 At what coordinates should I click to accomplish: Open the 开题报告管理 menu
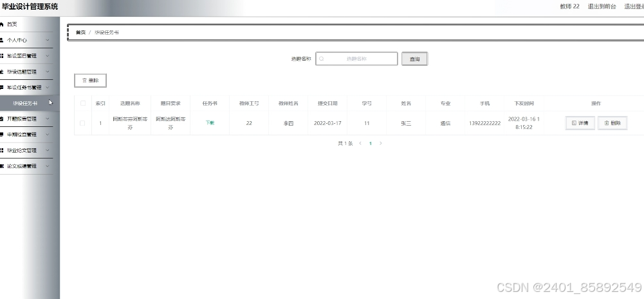[x=26, y=119]
